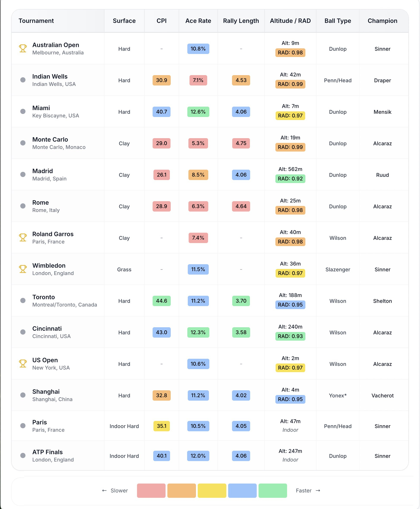The image size is (420, 509).
Task: Click the yellow middle legend swatch
Action: [212, 491]
